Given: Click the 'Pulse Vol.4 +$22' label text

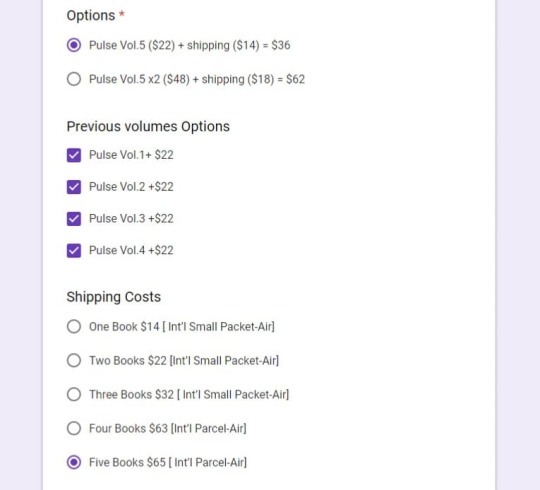Looking at the screenshot, I should (x=131, y=250).
